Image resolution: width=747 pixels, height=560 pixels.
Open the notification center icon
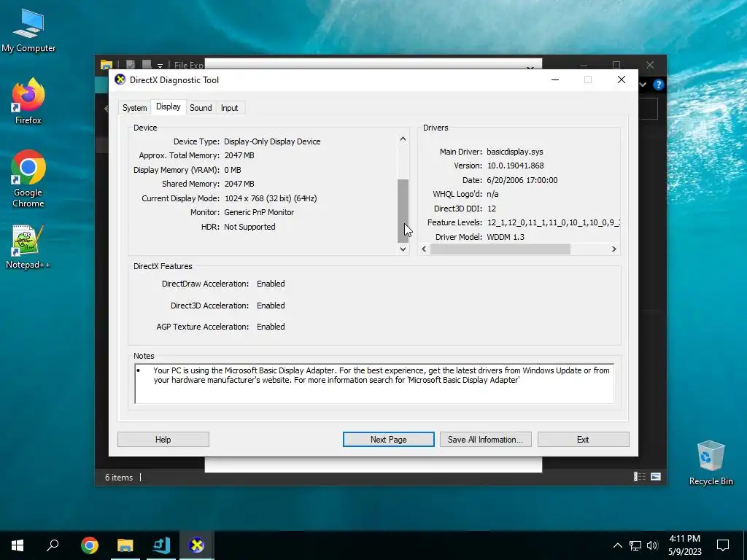coord(723,545)
